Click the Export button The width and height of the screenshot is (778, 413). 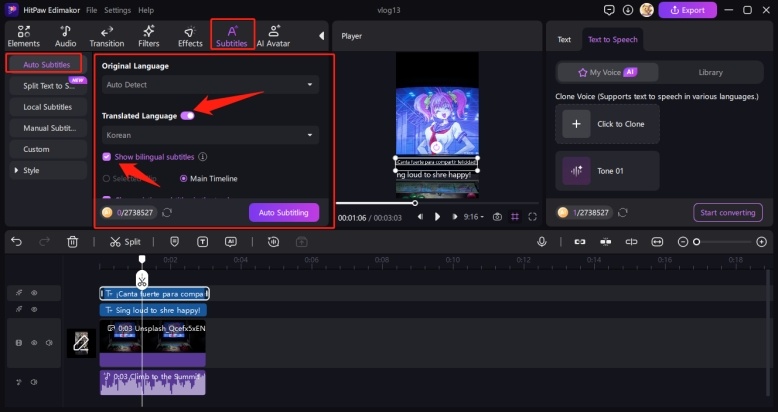click(x=688, y=10)
